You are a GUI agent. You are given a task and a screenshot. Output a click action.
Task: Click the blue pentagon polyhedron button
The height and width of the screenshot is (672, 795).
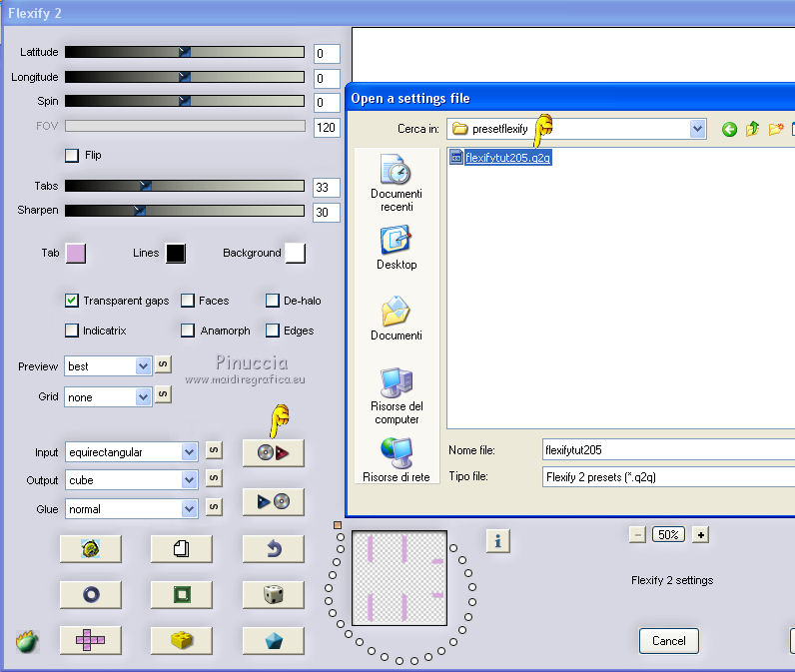[274, 641]
